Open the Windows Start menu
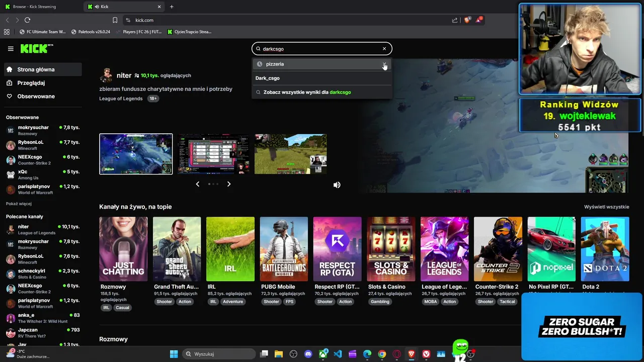644x362 pixels. pyautogui.click(x=174, y=354)
